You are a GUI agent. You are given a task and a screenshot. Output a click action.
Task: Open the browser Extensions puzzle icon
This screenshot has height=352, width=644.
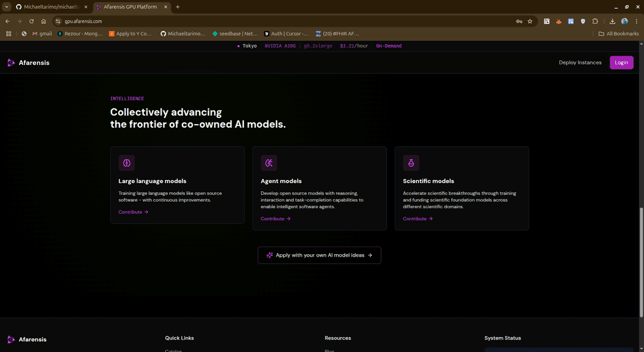595,21
